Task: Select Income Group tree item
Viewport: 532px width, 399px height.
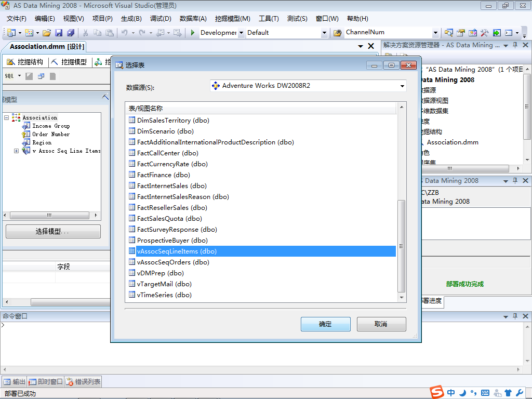Action: point(51,126)
